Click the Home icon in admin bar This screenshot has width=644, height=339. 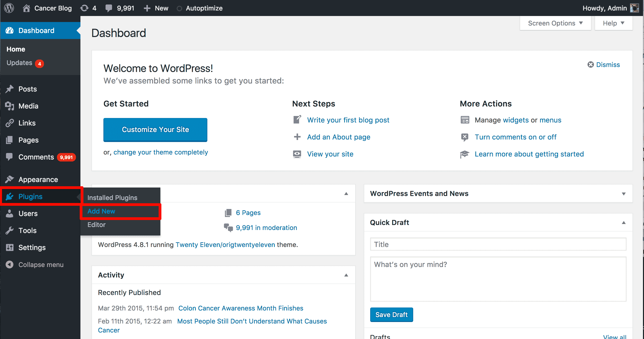(26, 8)
